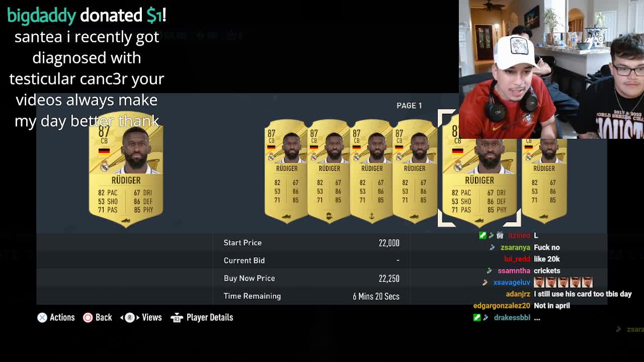Select the highlighted Rüdiger card in bracket frame
Image resolution: width=644 pixels, height=362 pixels.
tap(479, 168)
